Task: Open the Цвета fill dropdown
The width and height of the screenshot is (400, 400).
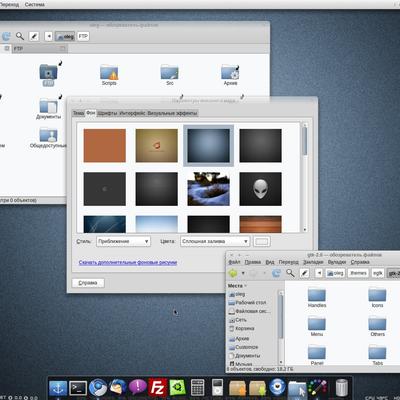Action: pos(215,241)
